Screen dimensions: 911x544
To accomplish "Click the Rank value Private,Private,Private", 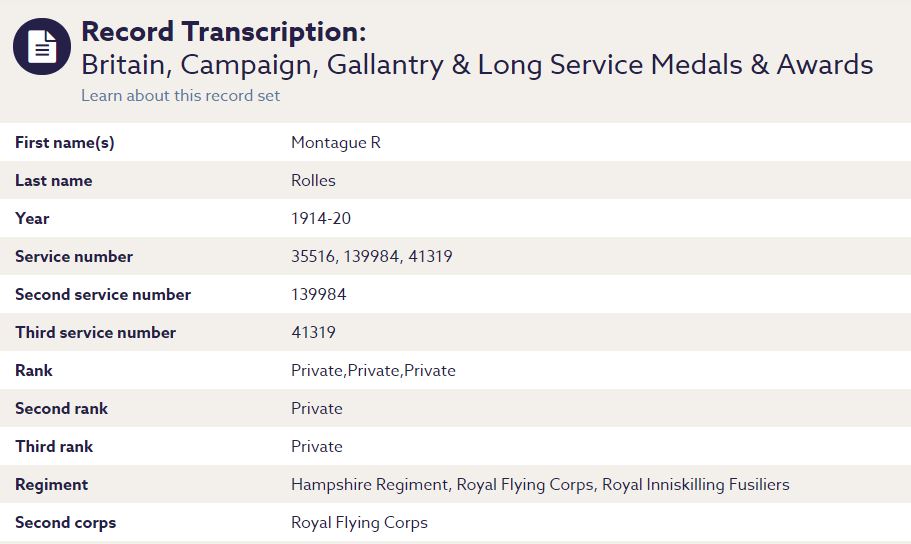I will 373,371.
